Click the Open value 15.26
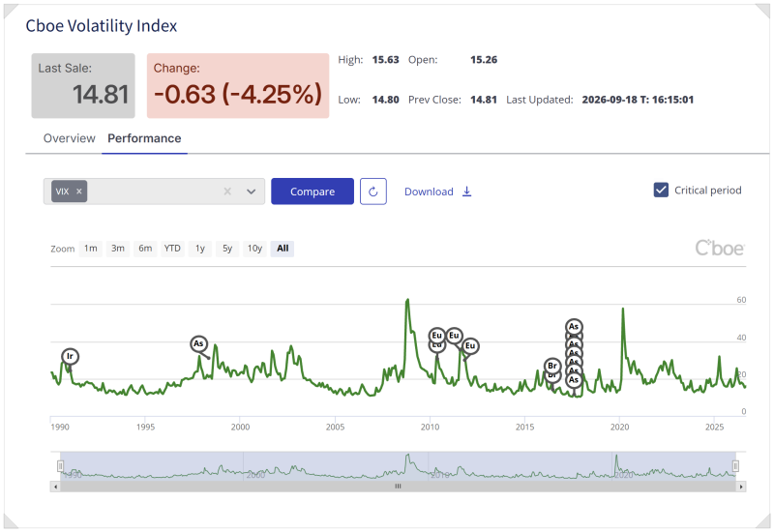774x532 pixels. (484, 60)
